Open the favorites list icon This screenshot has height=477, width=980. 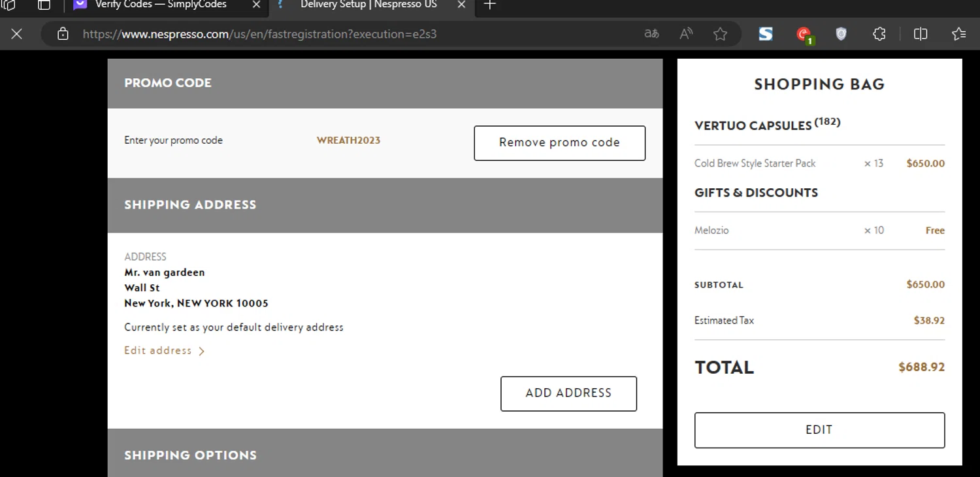pyautogui.click(x=958, y=34)
